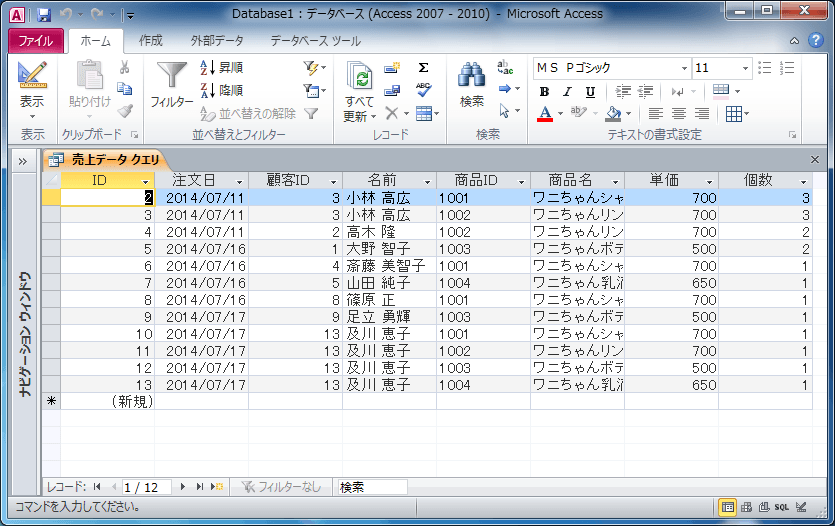Click the copy icon in clipboard group
This screenshot has width=835, height=526.
[x=125, y=89]
